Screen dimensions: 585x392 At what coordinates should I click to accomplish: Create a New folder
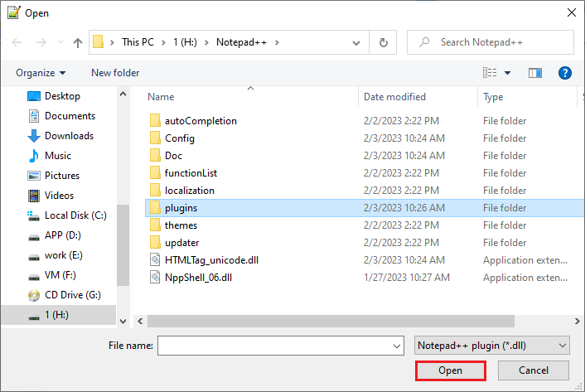(115, 73)
